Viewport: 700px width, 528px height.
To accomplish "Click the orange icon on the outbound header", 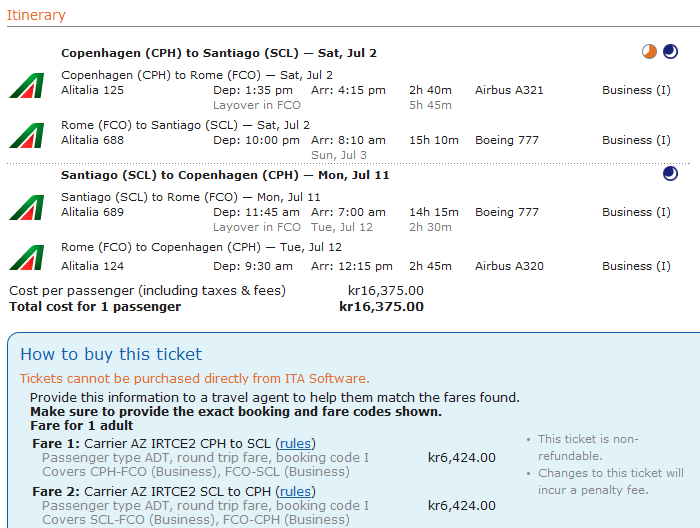I will tap(650, 52).
